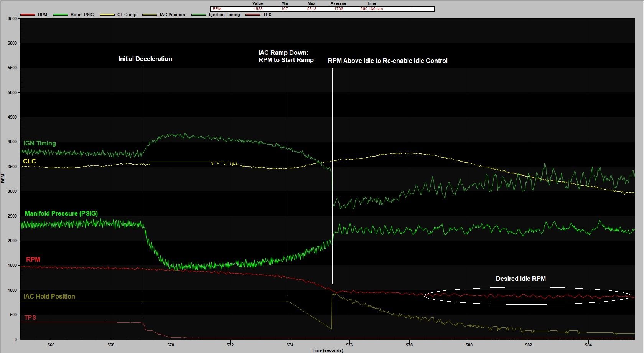The width and height of the screenshot is (644, 353).
Task: Click the vertical RPM axis label
Action: click(3, 177)
